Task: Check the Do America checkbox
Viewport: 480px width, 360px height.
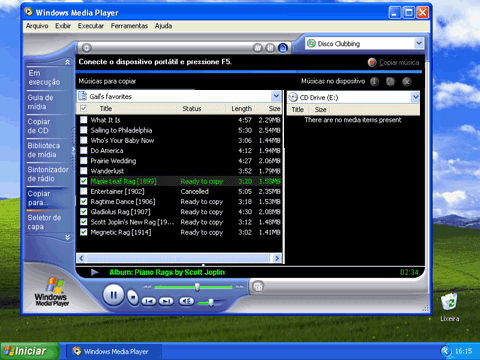Action: [x=84, y=150]
